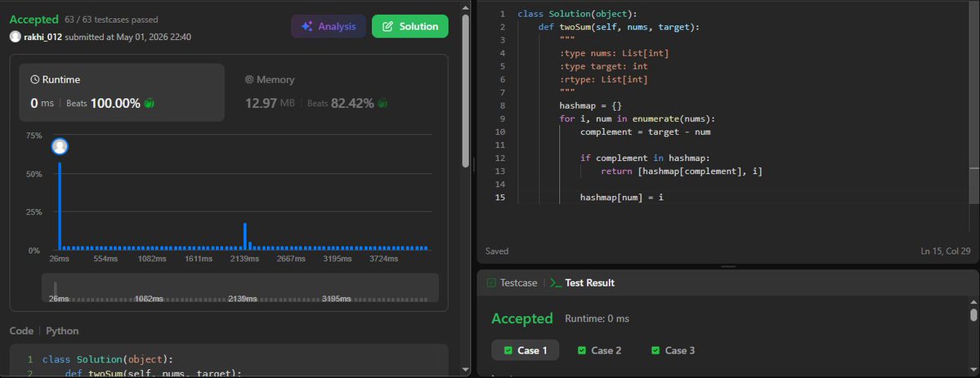
Task: Select the Memory stats card
Action: (338, 92)
